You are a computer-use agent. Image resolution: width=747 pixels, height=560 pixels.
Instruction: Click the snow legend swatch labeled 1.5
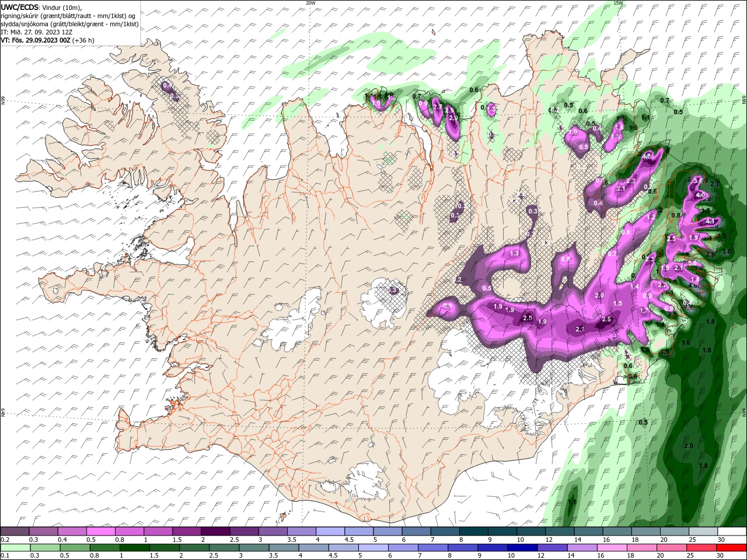pos(186,531)
